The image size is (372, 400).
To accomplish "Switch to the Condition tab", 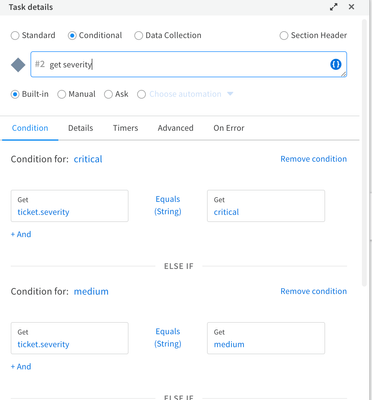I will [x=30, y=128].
